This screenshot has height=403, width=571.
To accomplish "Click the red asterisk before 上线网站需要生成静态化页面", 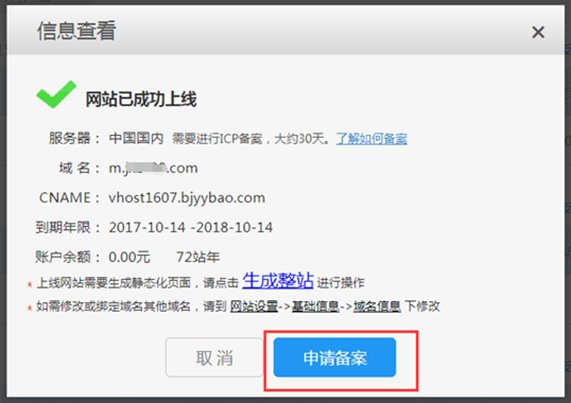I will pyautogui.click(x=30, y=284).
